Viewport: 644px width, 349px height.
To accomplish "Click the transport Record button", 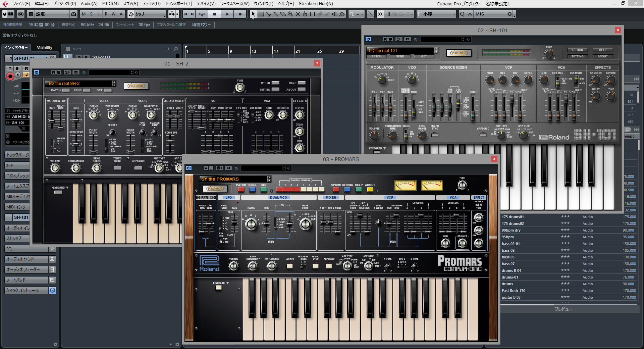I will click(x=240, y=14).
